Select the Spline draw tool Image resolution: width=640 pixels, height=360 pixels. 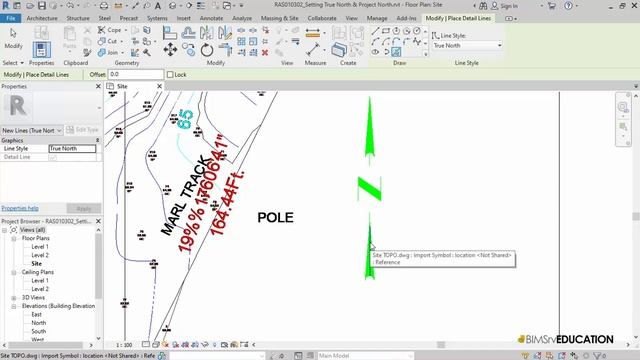416,41
